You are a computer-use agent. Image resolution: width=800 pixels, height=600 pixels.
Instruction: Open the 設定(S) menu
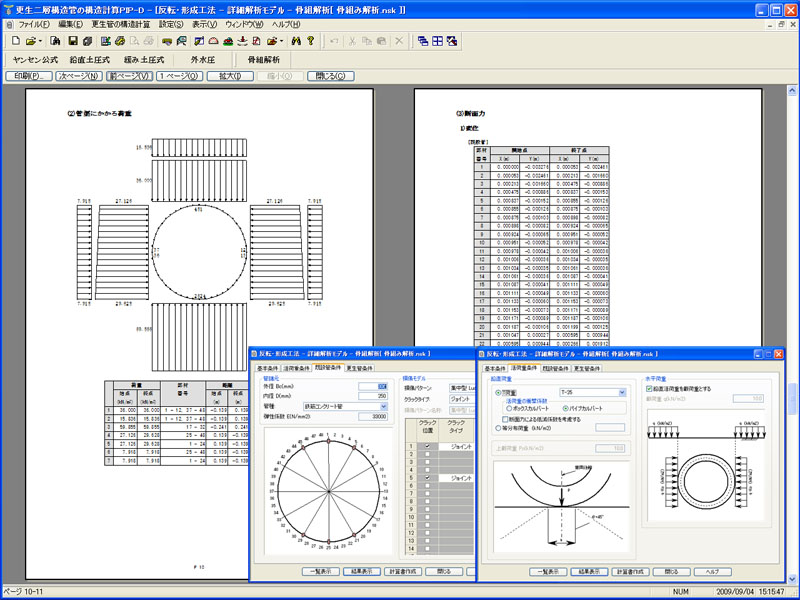click(171, 23)
